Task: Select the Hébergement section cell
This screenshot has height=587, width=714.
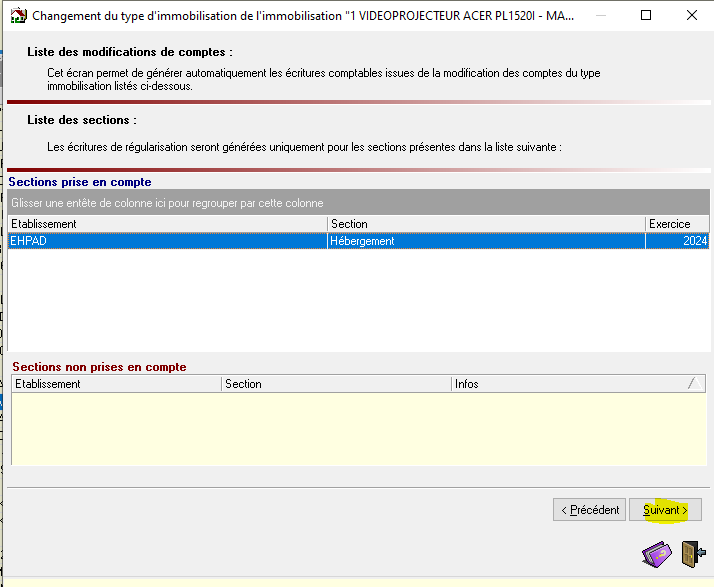Action: [x=486, y=241]
